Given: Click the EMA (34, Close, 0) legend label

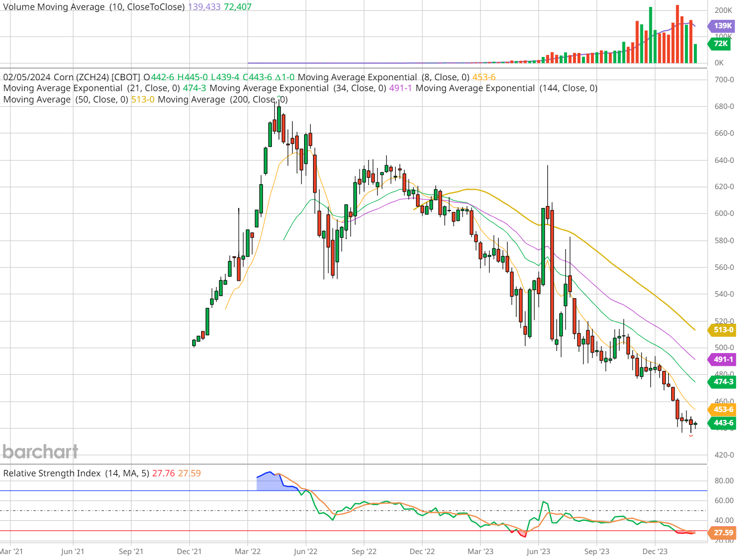Looking at the screenshot, I should pyautogui.click(x=298, y=88).
